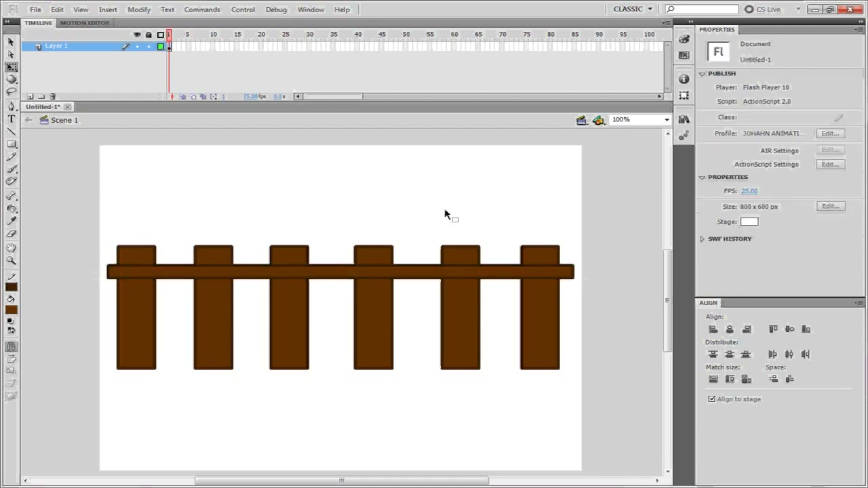This screenshot has height=488, width=868.
Task: Toggle lock all layers padlock
Action: point(149,35)
